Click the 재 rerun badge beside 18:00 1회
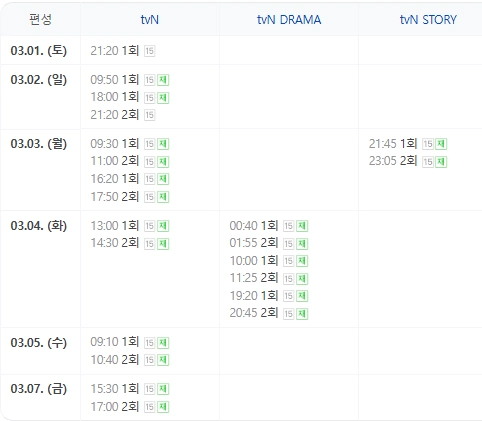 click(x=163, y=98)
